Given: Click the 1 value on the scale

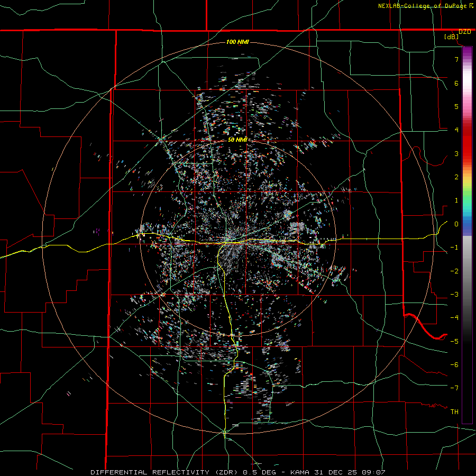Looking at the screenshot, I should pos(456,200).
